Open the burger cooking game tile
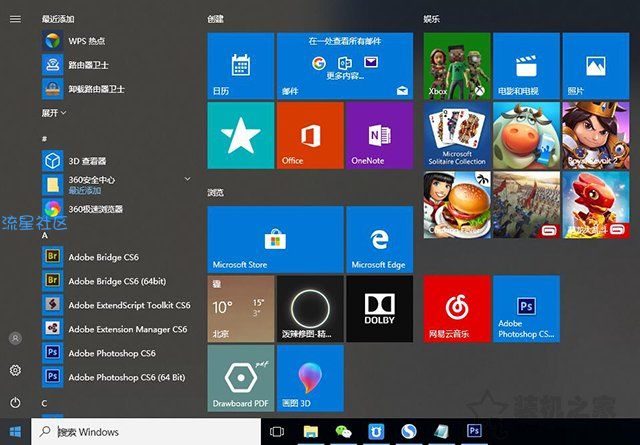This screenshot has width=640, height=445. click(x=457, y=205)
